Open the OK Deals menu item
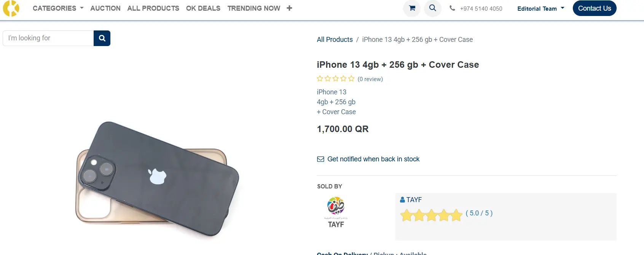 (x=203, y=8)
